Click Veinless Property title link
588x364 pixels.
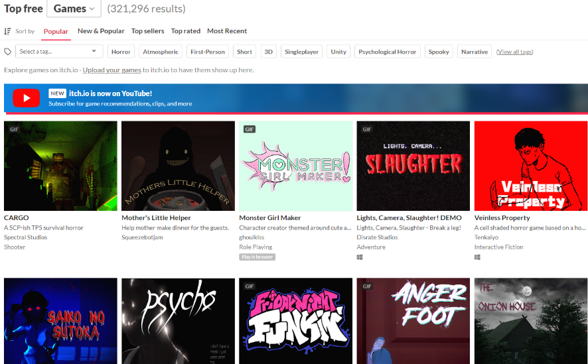[x=502, y=217]
